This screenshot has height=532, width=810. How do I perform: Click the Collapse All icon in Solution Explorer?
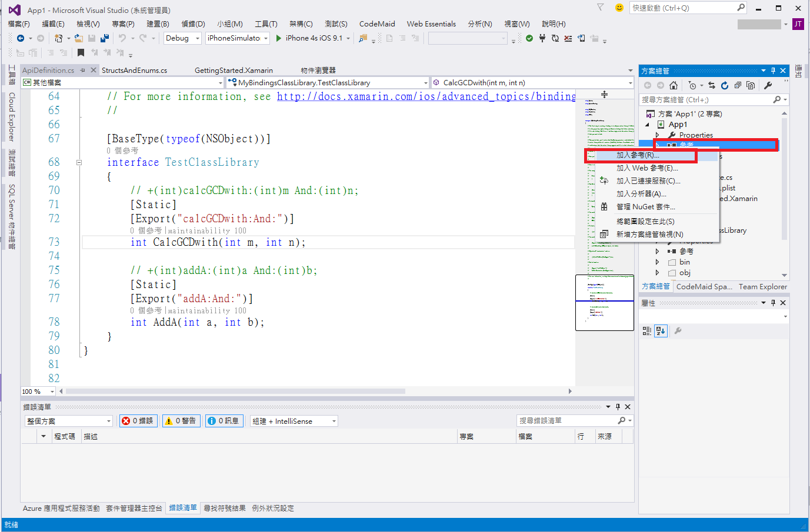tap(738, 85)
